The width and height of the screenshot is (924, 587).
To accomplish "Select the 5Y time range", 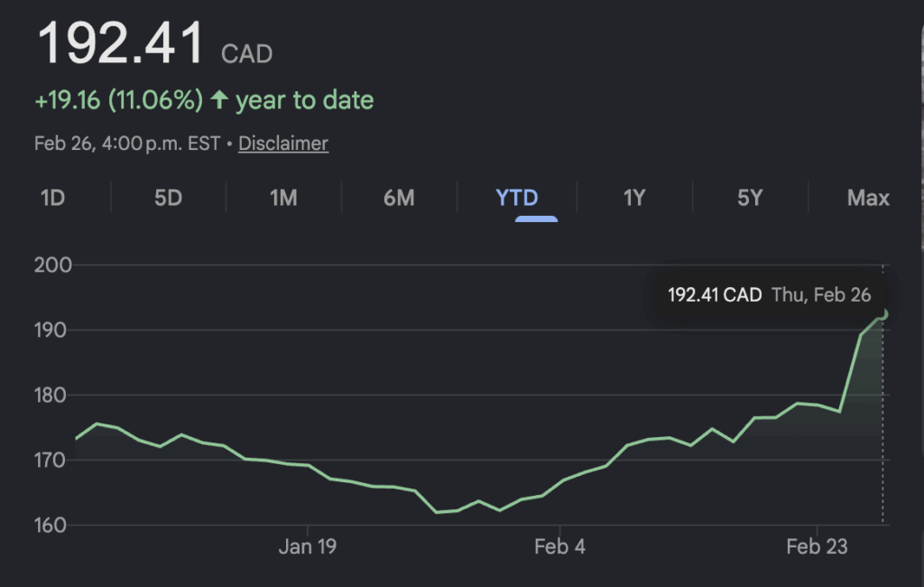I will [x=750, y=198].
